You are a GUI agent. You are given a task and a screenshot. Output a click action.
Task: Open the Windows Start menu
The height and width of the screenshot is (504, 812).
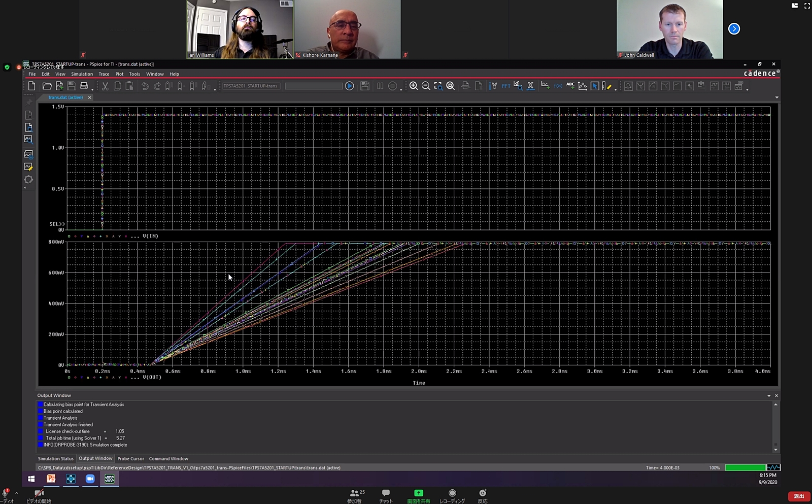pyautogui.click(x=31, y=479)
